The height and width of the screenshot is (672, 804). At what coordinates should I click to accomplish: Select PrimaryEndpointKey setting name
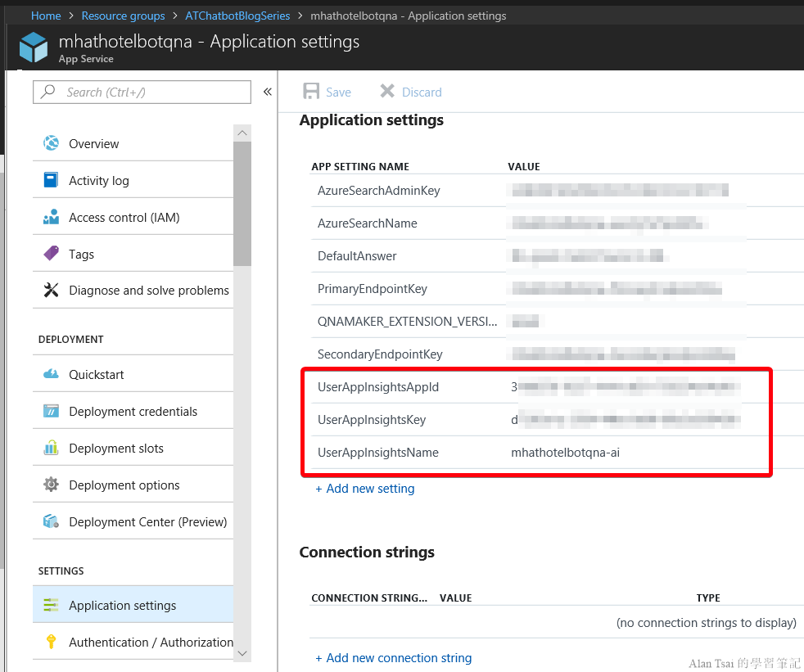(x=373, y=289)
